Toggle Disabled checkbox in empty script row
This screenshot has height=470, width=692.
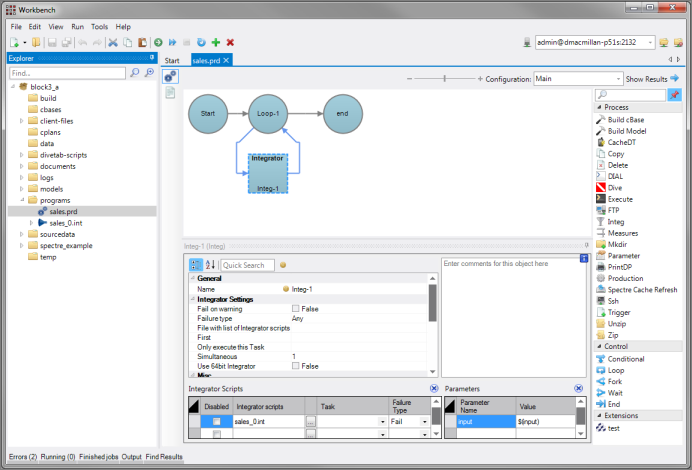pyautogui.click(x=217, y=434)
